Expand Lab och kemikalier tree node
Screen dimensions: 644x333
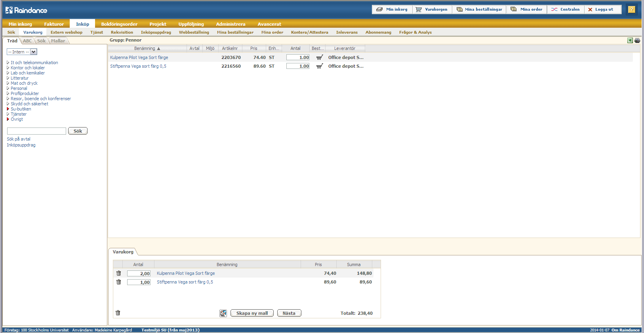click(8, 73)
